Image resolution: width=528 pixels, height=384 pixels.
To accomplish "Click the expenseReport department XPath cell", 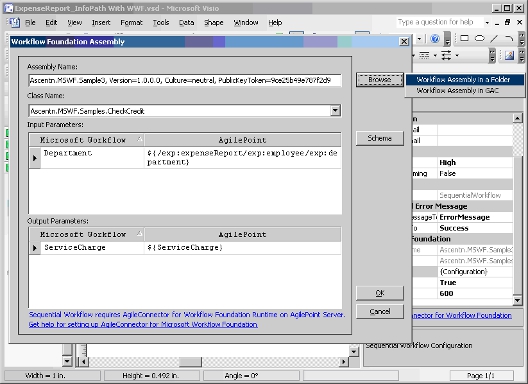I will pos(242,157).
